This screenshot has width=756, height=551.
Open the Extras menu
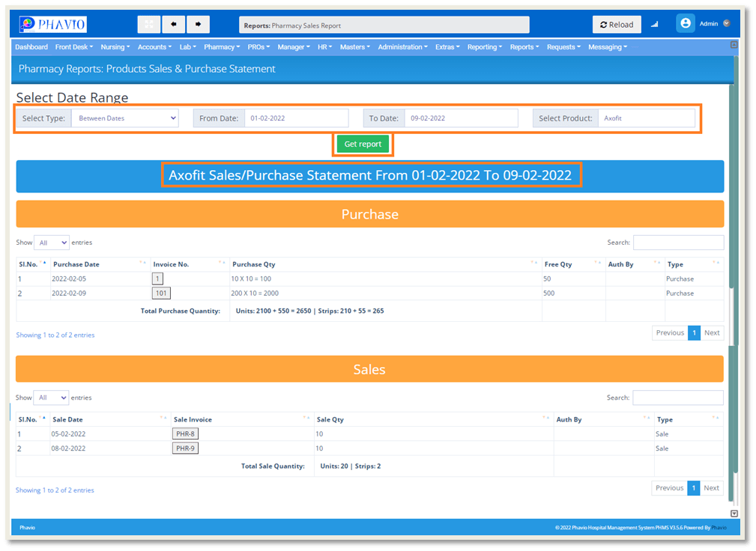[x=447, y=46]
